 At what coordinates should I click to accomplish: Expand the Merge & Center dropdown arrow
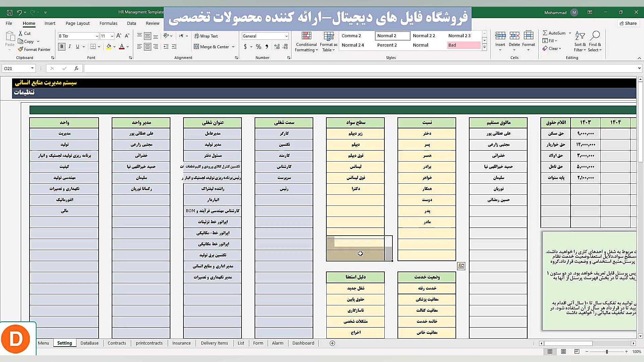(x=233, y=47)
